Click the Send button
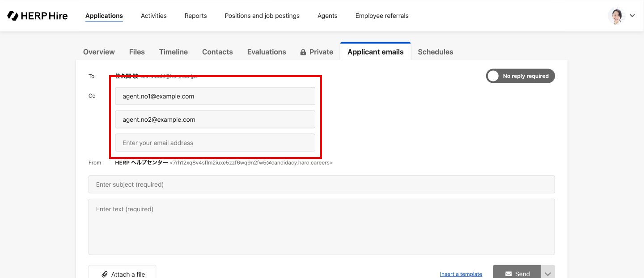This screenshot has width=644, height=278. [517, 273]
